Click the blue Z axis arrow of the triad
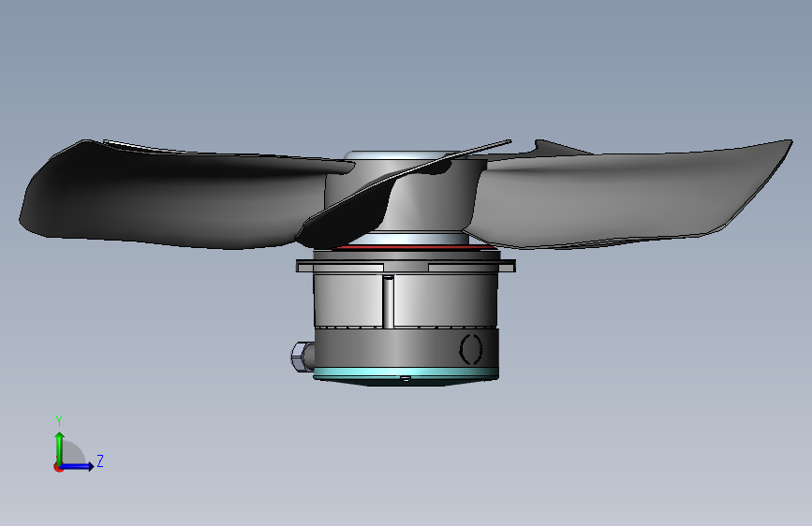The height and width of the screenshot is (526, 812). click(78, 466)
